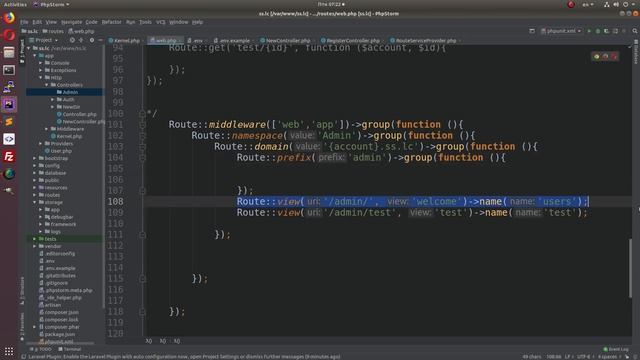640x360 pixels.
Task: Open the Navigate menu
Action: 71,22
